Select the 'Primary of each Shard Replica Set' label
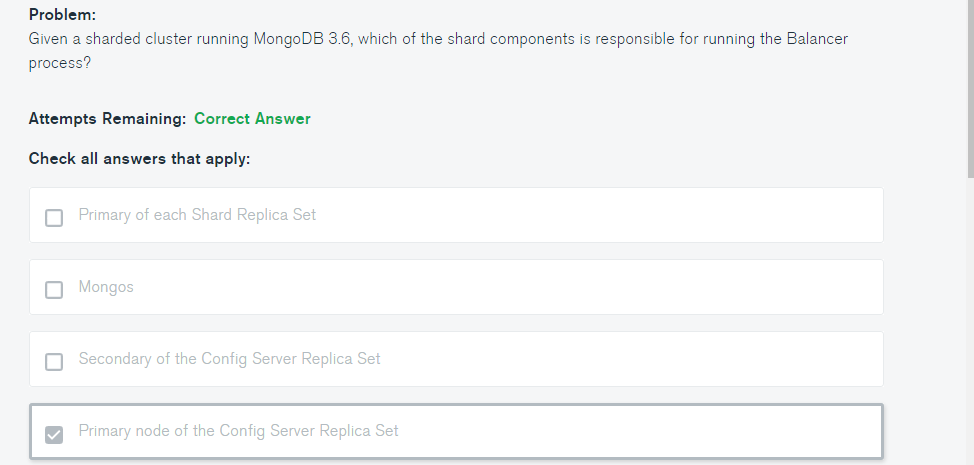Viewport: 974px width, 465px height. click(197, 215)
